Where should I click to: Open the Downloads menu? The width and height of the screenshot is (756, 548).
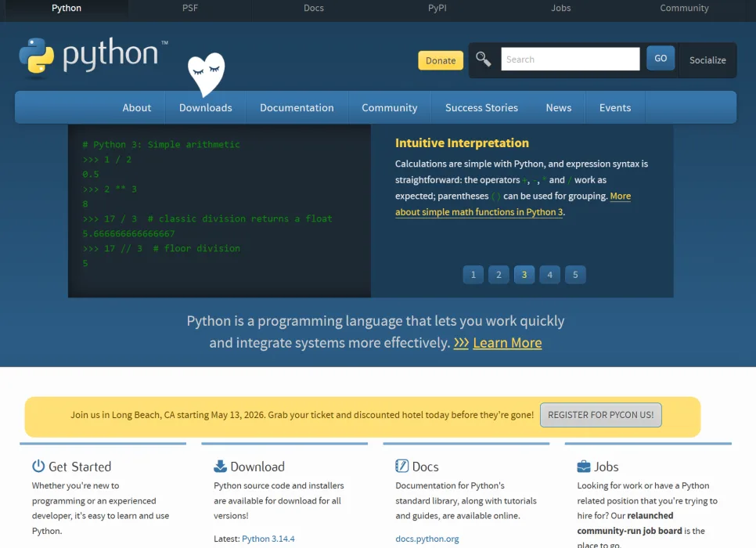(205, 107)
